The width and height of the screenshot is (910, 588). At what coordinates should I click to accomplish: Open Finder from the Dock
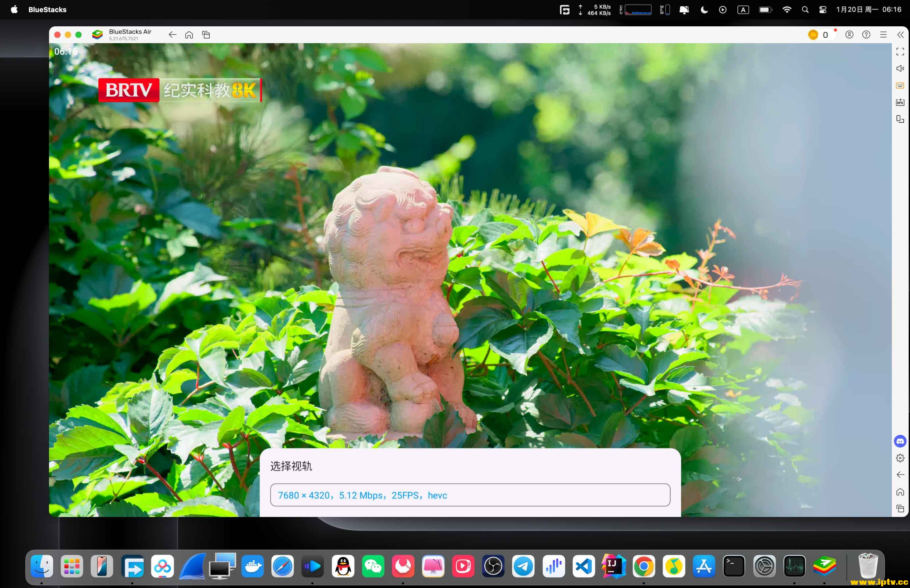[41, 566]
